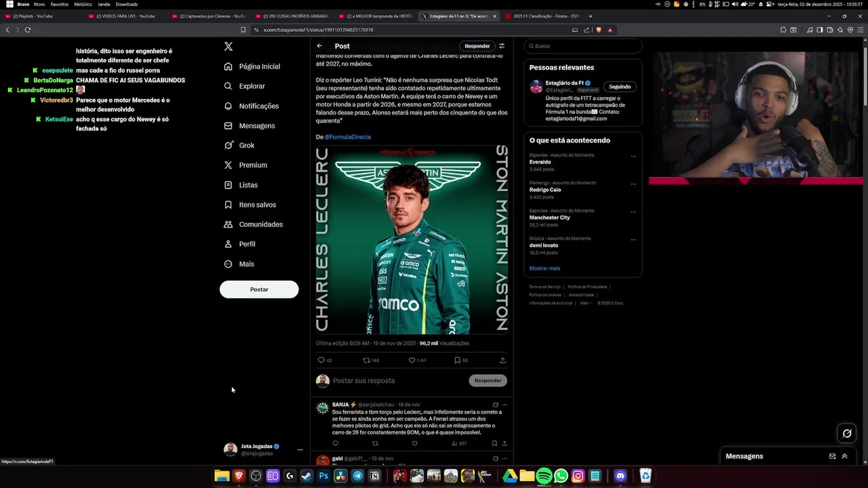
Task: Click the Perfil person icon
Action: pos(229,244)
